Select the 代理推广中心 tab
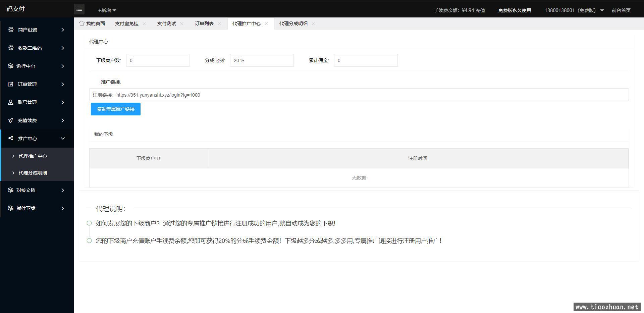644x313 pixels. (x=247, y=23)
